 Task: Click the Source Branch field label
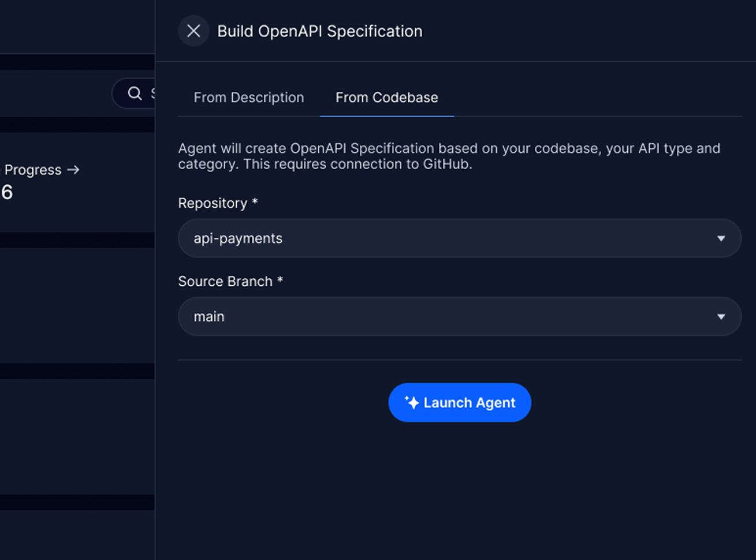(225, 282)
